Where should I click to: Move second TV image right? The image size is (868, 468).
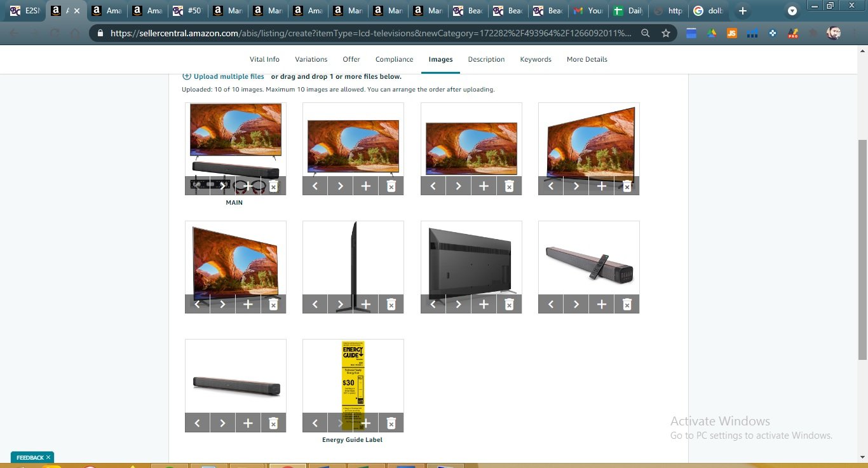click(341, 186)
